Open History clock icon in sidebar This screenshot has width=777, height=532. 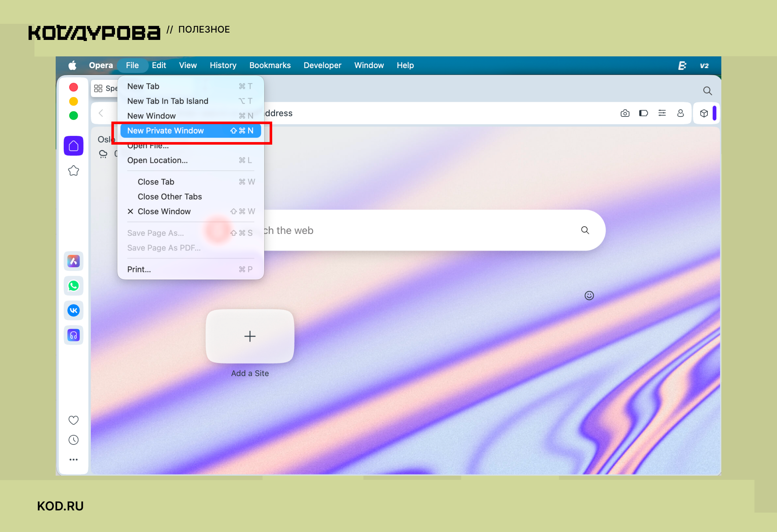pos(74,440)
